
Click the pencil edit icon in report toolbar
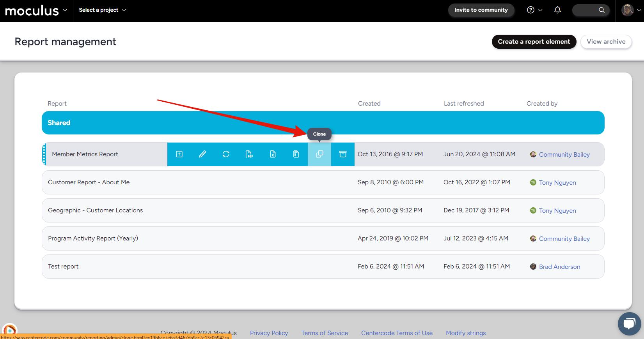tap(202, 154)
